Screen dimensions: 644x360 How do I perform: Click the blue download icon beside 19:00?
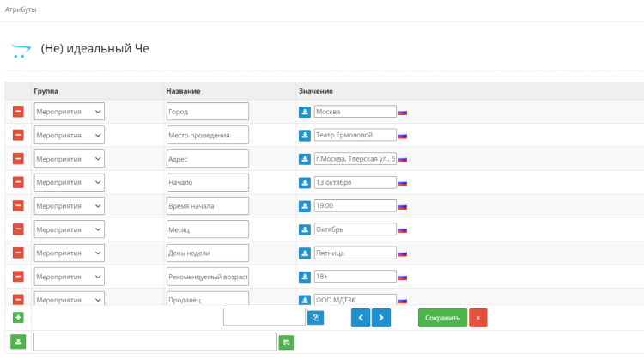(x=305, y=206)
